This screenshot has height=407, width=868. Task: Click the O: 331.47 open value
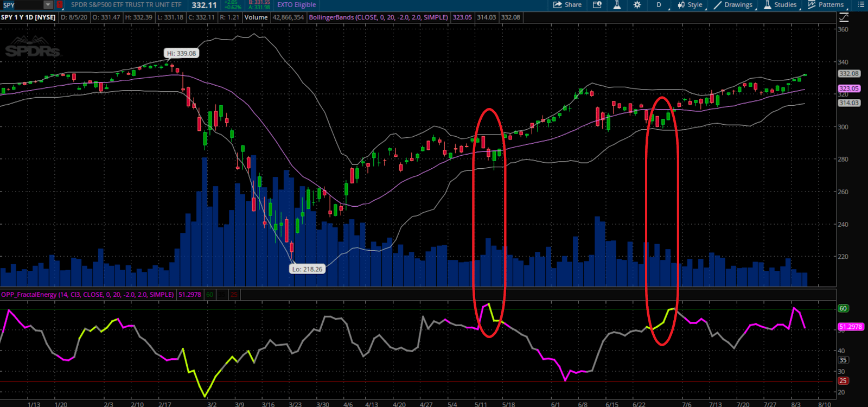point(106,17)
